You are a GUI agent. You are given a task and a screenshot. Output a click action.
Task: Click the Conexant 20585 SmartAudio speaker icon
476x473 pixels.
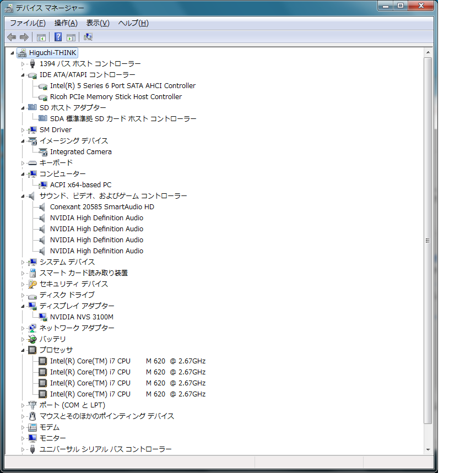[42, 207]
